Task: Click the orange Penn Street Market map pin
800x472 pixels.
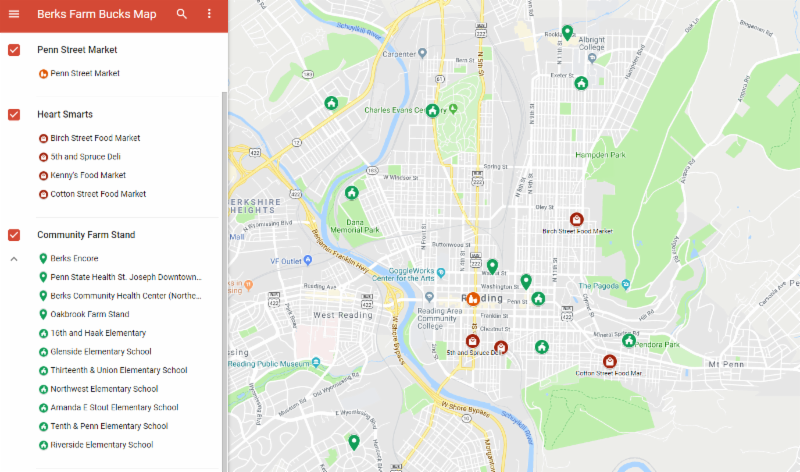Action: pos(473,298)
